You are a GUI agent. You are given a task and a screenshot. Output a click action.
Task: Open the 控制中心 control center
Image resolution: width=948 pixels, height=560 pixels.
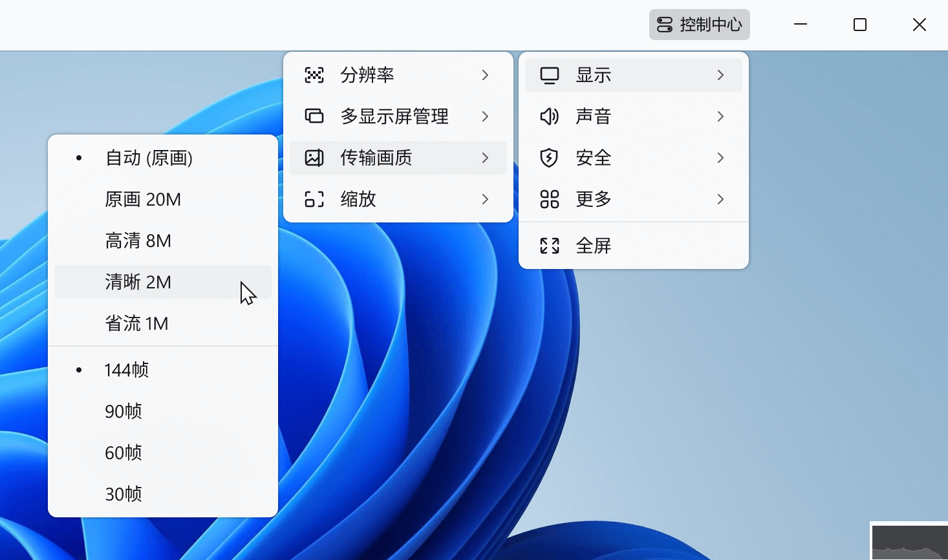click(x=699, y=25)
